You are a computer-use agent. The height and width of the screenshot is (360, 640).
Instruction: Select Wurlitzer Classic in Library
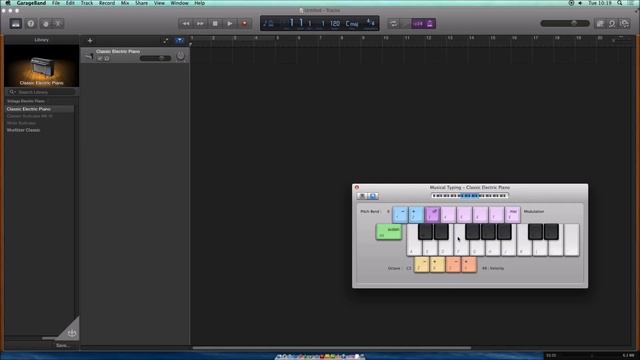coord(23,130)
